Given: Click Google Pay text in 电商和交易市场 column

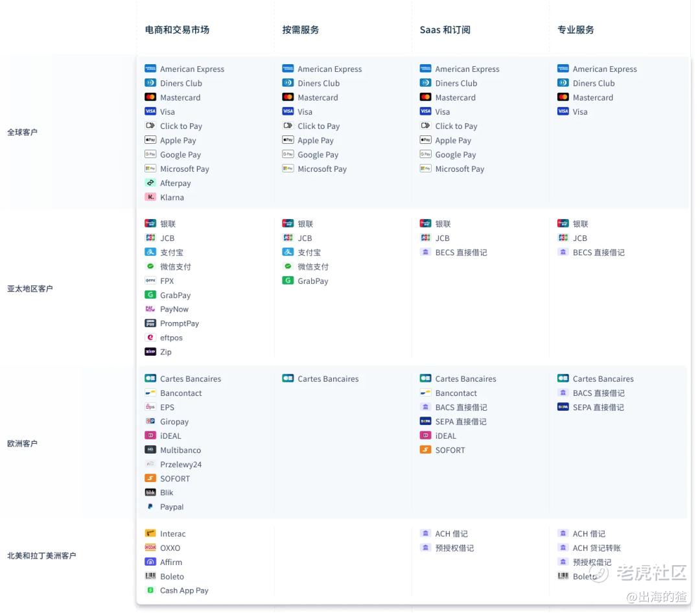Looking at the screenshot, I should point(180,155).
